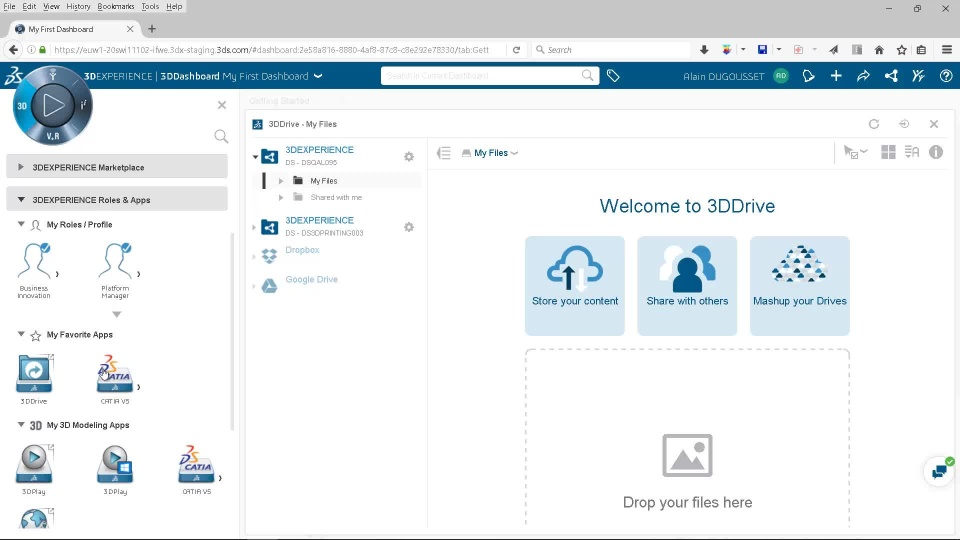Open the tools wrench icon in top bar

[918, 76]
